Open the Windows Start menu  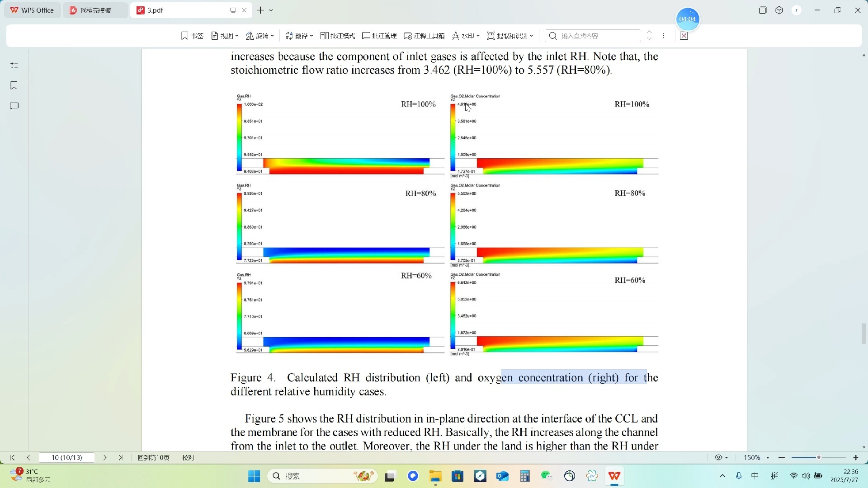[254, 476]
